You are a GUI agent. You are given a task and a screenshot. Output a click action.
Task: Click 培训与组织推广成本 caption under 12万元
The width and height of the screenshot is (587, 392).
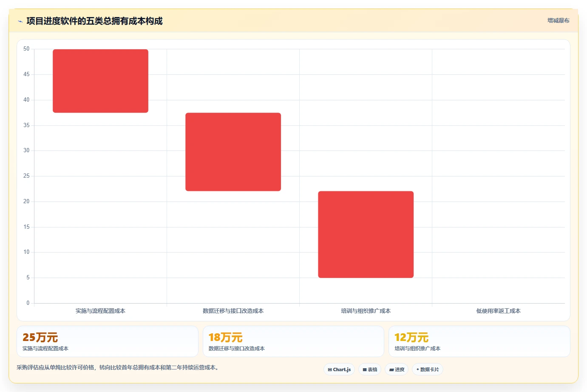point(417,348)
